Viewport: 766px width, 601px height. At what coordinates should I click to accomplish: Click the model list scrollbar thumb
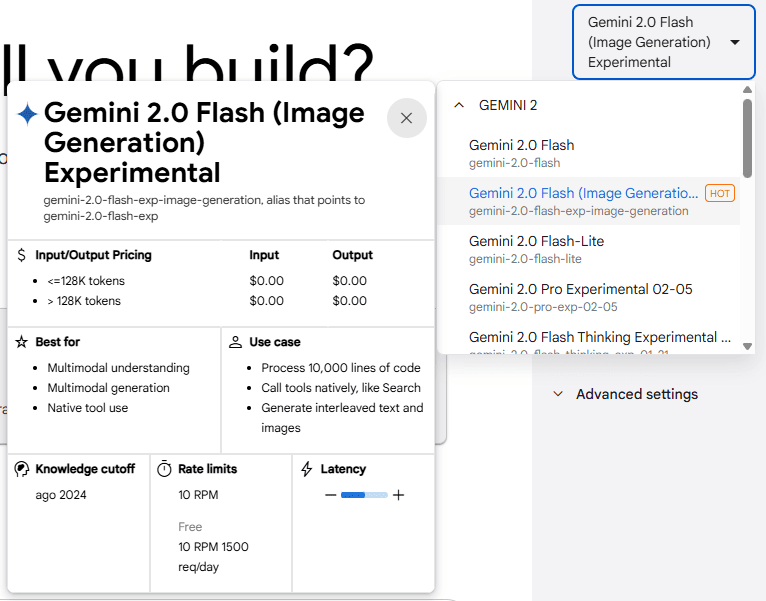coord(747,138)
